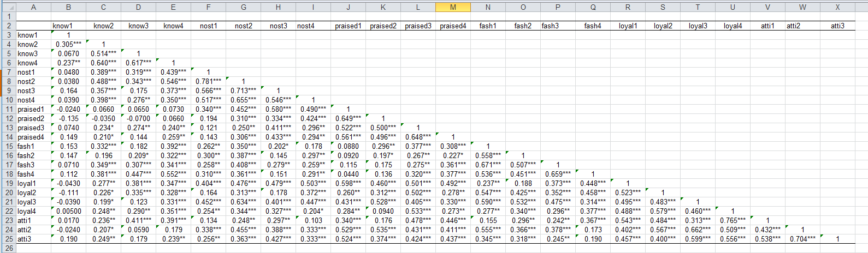The width and height of the screenshot is (868, 253).
Task: Select column B header
Action: [x=68, y=7]
